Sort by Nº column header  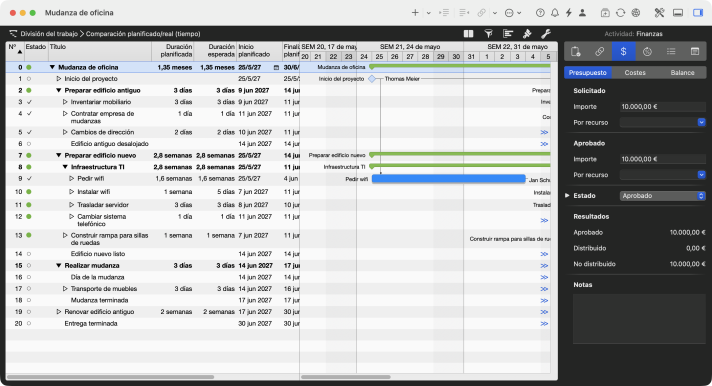[x=15, y=50]
